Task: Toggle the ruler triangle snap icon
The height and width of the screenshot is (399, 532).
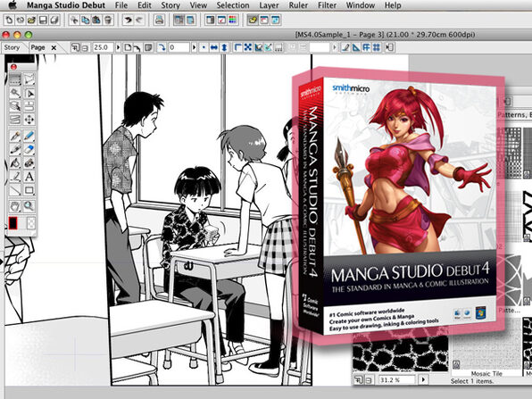Action: [x=355, y=47]
